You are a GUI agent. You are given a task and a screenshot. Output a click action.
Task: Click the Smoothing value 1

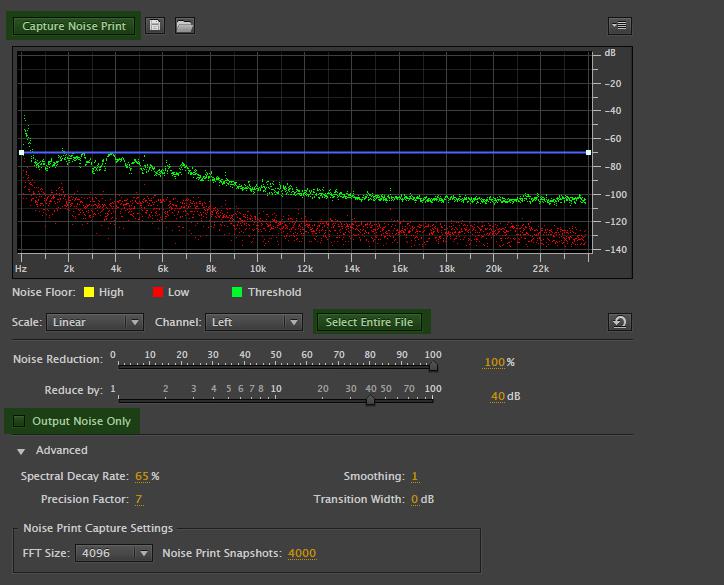pyautogui.click(x=415, y=476)
